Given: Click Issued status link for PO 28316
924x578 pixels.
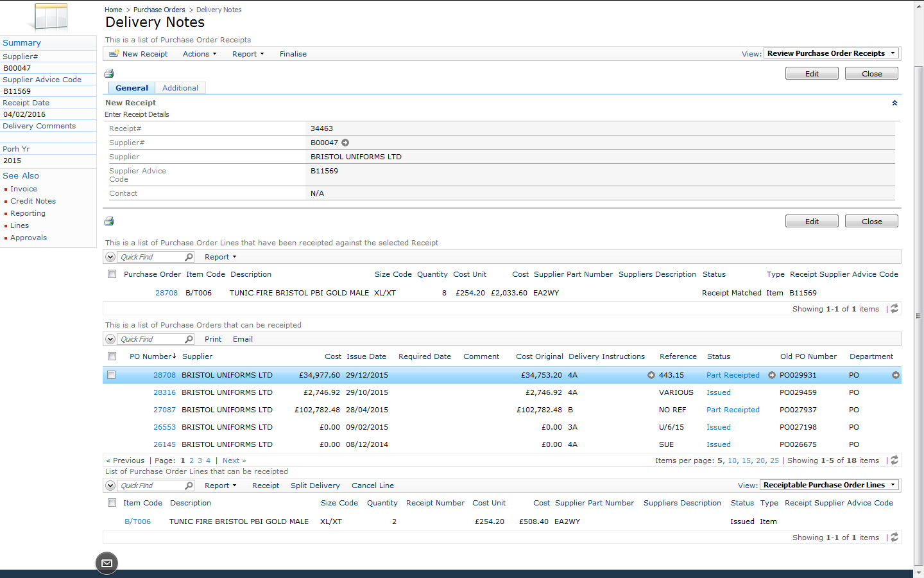Looking at the screenshot, I should click(719, 392).
